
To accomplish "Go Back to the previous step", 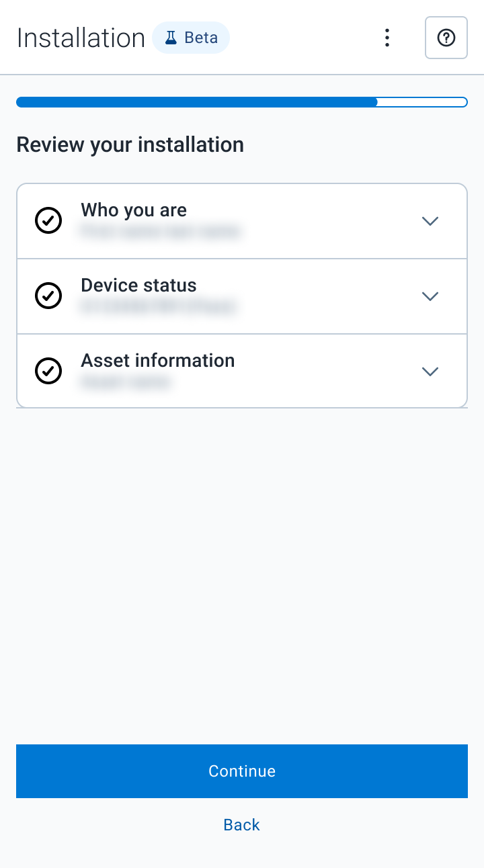I will point(242,825).
